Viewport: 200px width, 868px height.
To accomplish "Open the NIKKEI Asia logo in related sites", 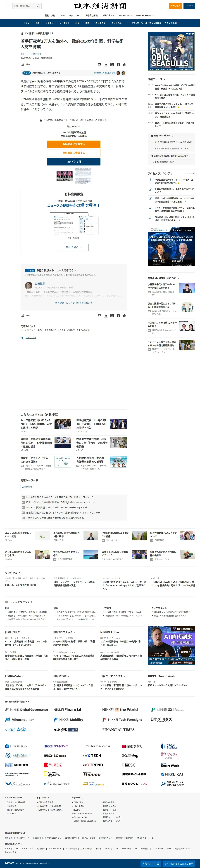I will [16, 729].
